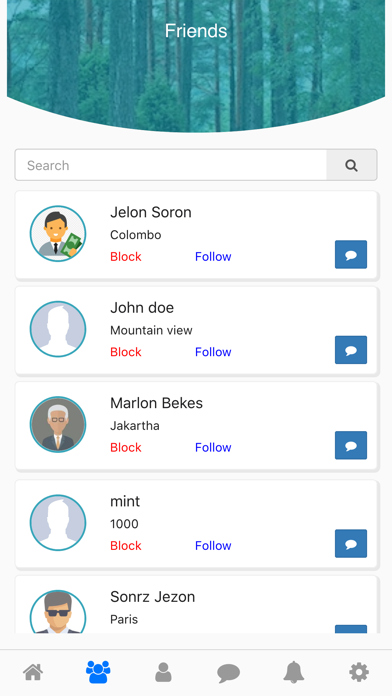Message mint via chat button
The image size is (392, 696).
point(351,543)
